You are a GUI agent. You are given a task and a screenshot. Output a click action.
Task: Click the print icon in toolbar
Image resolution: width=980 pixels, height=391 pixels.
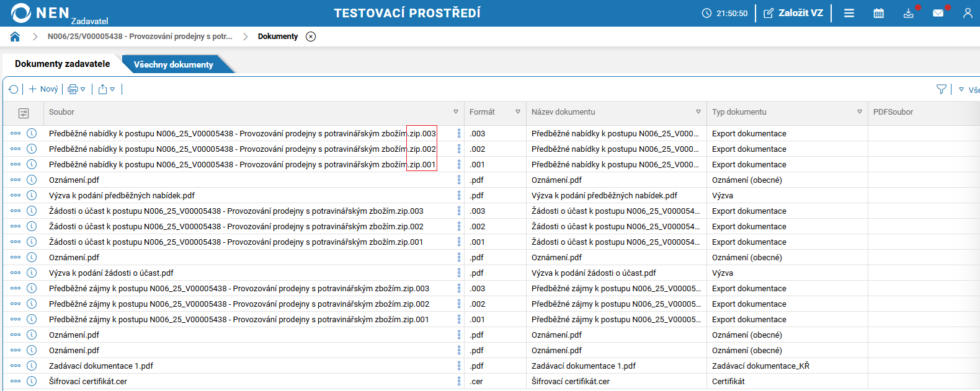(73, 89)
